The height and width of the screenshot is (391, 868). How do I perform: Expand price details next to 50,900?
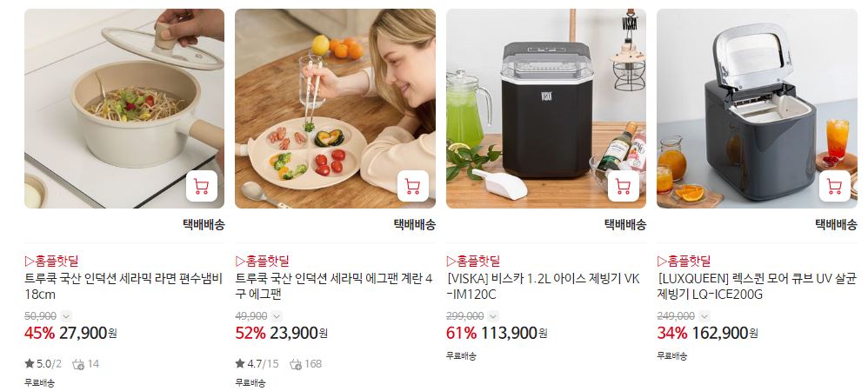(66, 316)
